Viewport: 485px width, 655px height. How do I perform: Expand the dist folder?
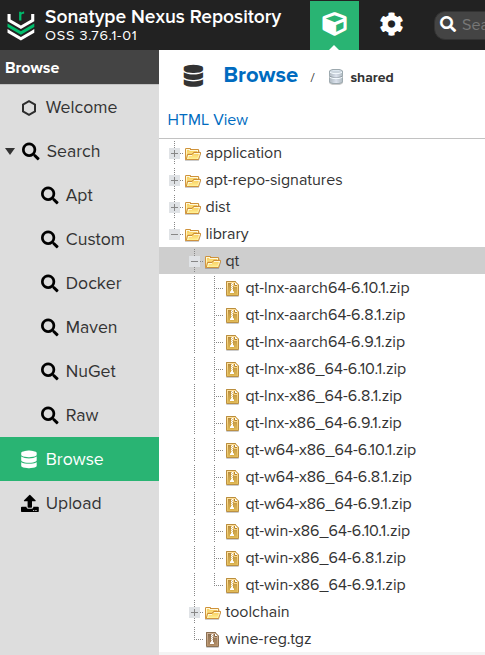pos(175,207)
